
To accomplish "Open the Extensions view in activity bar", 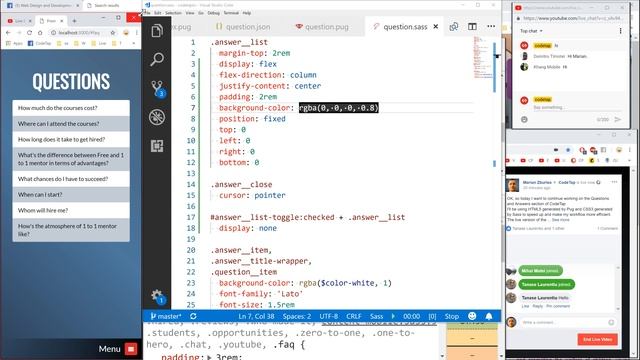I will point(157,146).
